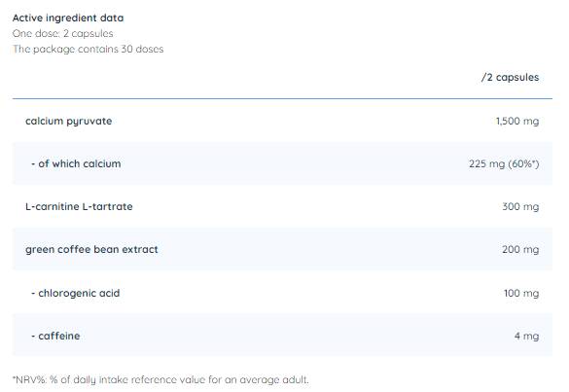The width and height of the screenshot is (569, 392).
Task: Click the package contains 30 doses line
Action: click(88, 49)
